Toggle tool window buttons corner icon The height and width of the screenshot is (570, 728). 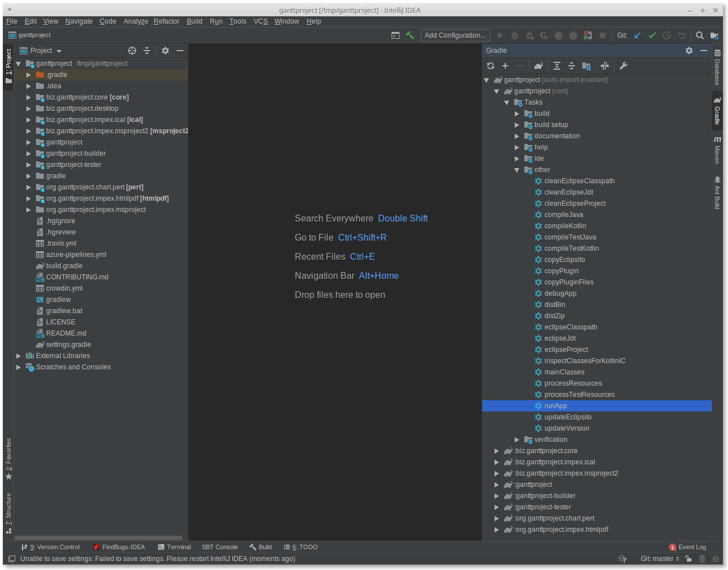(x=12, y=559)
